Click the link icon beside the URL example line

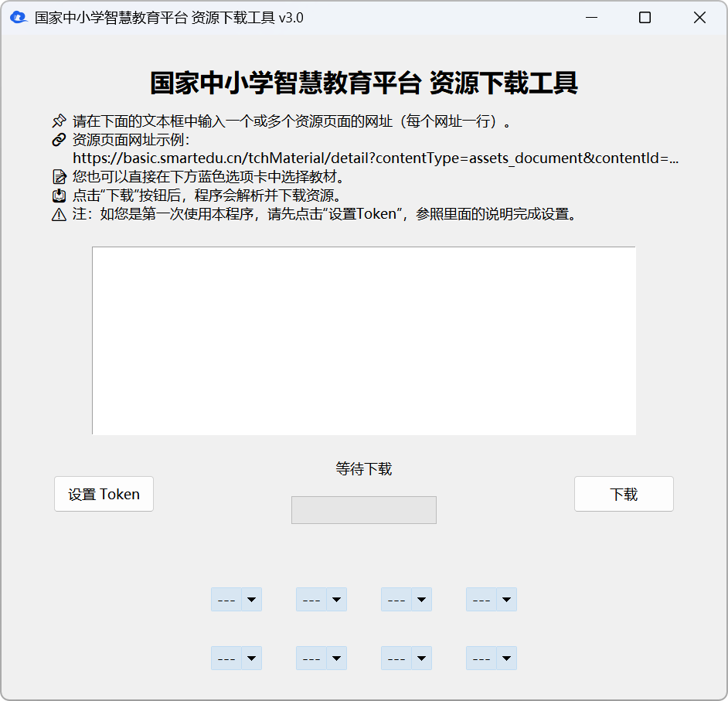click(x=59, y=140)
